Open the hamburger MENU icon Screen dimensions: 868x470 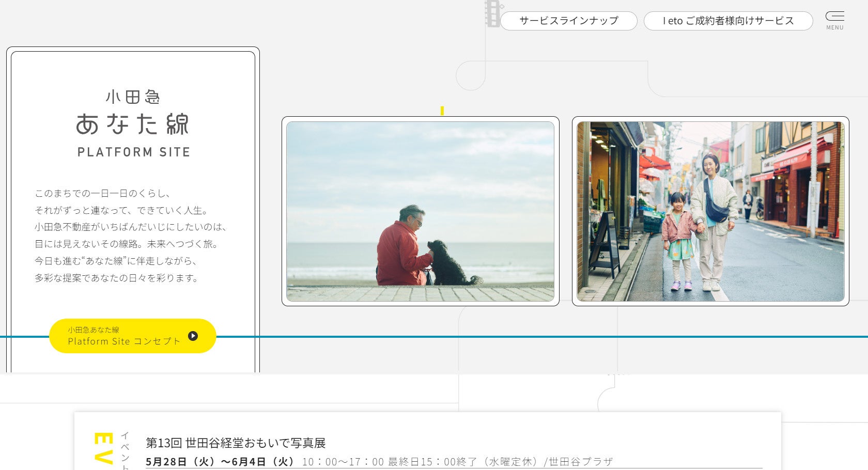pyautogui.click(x=834, y=17)
